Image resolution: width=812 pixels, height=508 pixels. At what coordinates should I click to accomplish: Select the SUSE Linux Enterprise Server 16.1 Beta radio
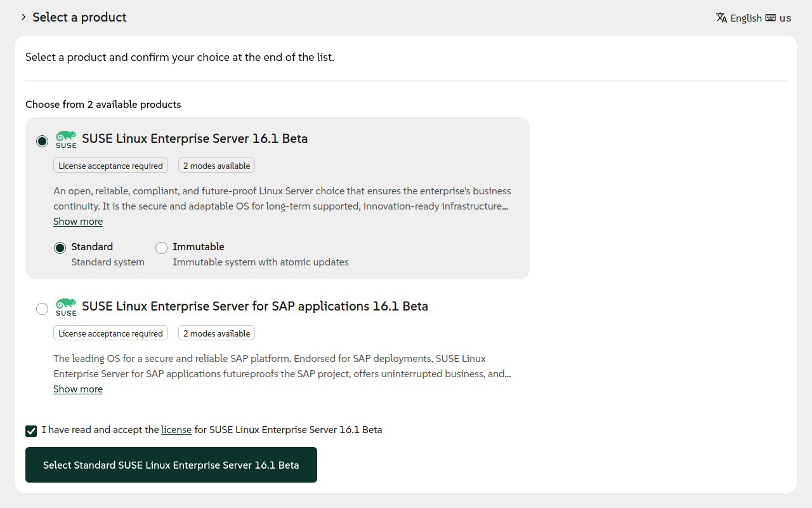coord(42,141)
